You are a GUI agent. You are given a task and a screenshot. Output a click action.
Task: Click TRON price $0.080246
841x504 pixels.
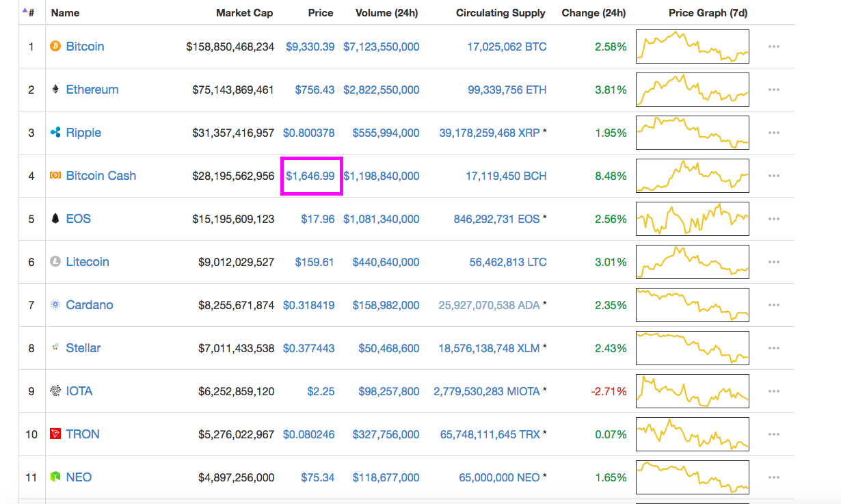(x=309, y=434)
